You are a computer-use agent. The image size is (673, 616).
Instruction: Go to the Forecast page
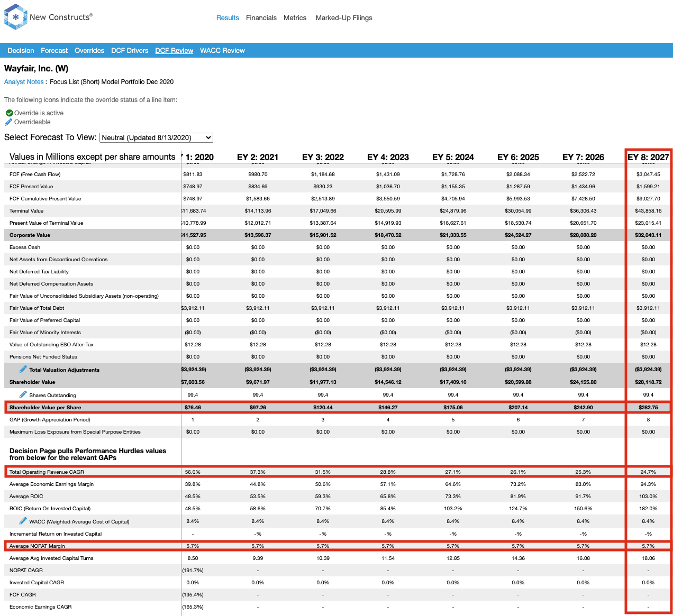tap(54, 51)
